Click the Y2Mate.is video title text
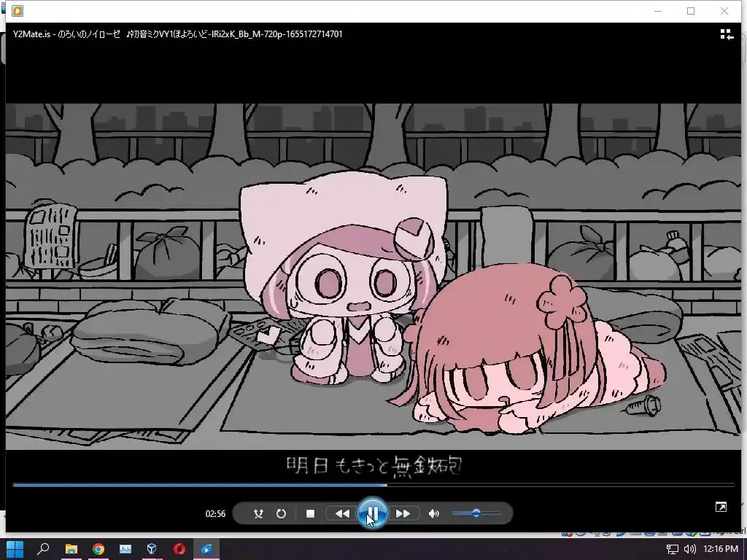The width and height of the screenshot is (747, 560). [x=178, y=34]
